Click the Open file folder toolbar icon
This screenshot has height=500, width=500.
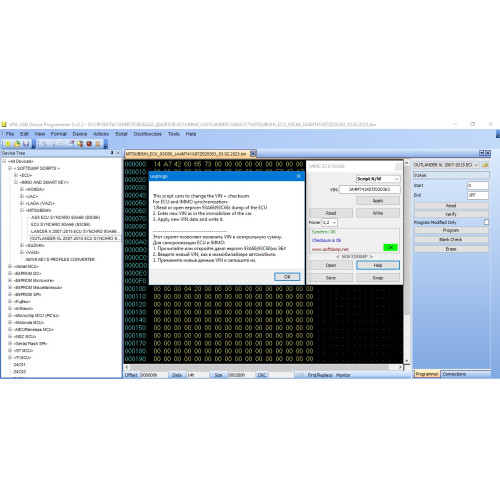[x=17, y=144]
